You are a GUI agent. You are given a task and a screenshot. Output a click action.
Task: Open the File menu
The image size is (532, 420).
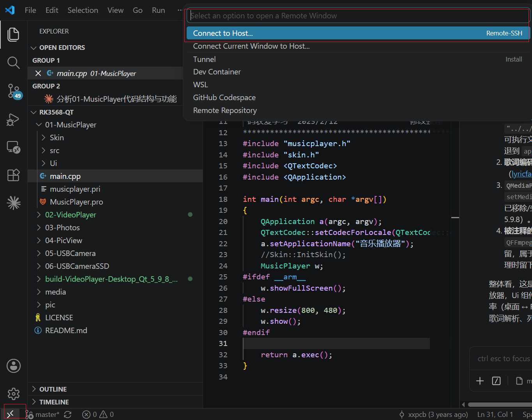(30, 10)
